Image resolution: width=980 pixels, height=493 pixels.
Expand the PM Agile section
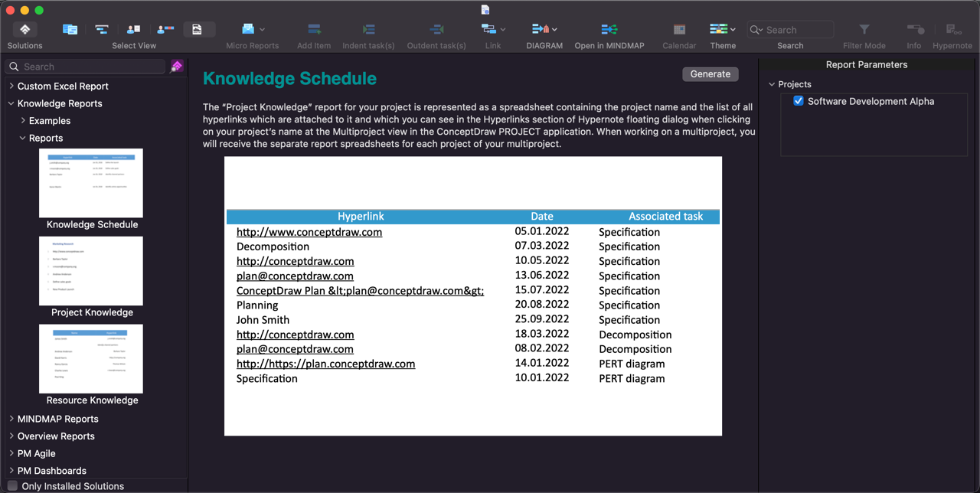pos(11,453)
